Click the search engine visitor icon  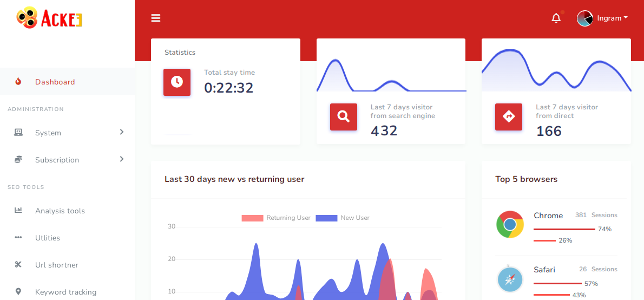click(343, 116)
